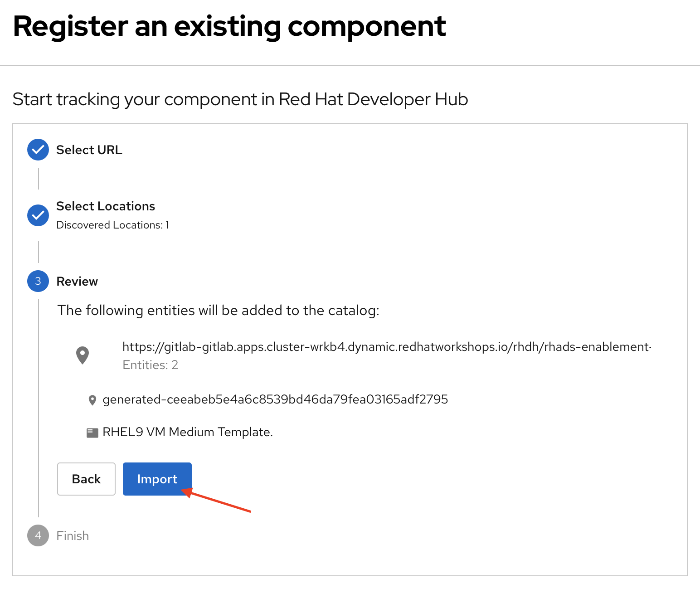This screenshot has height=613, width=700.
Task: Select the generated-ceeabeb5e4a6c8539bd46da79fea03165adf2795 entry
Action: pyautogui.click(x=275, y=399)
